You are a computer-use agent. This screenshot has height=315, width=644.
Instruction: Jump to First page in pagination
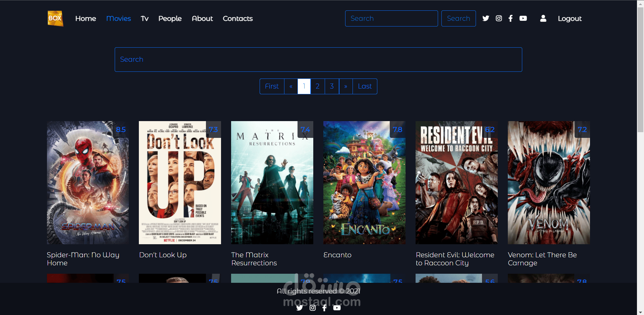coord(272,86)
